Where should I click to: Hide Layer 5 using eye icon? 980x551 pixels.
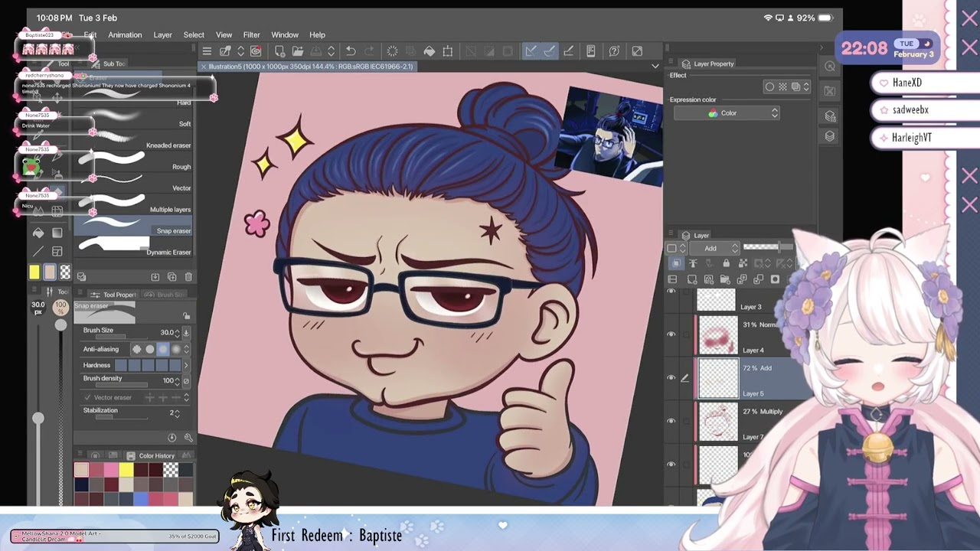pos(671,378)
